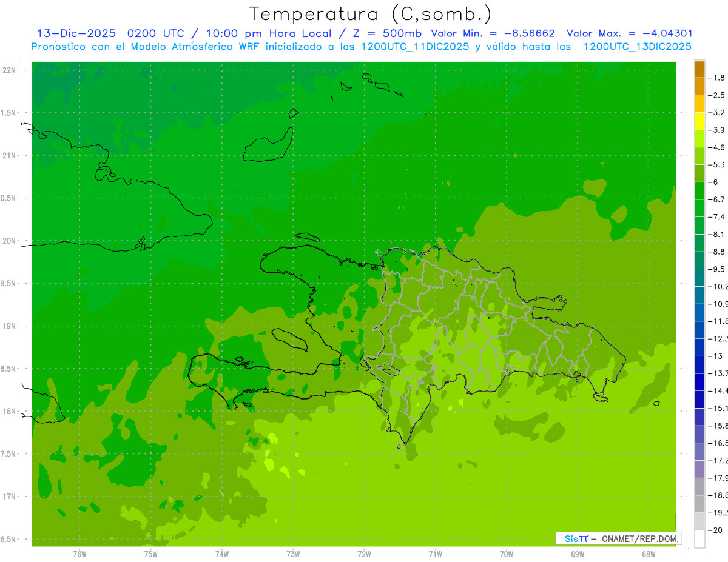
Task: Click the "-5.3" colorbar value
Action: point(716,164)
